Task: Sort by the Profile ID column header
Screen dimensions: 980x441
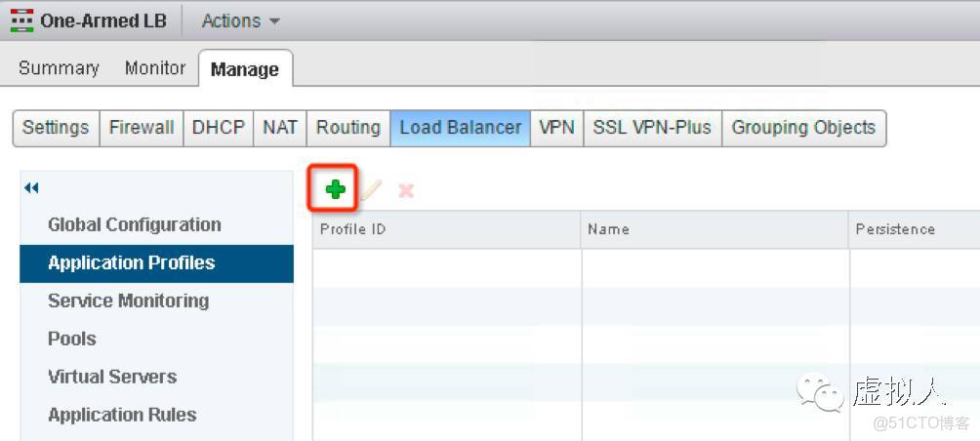Action: [446, 229]
